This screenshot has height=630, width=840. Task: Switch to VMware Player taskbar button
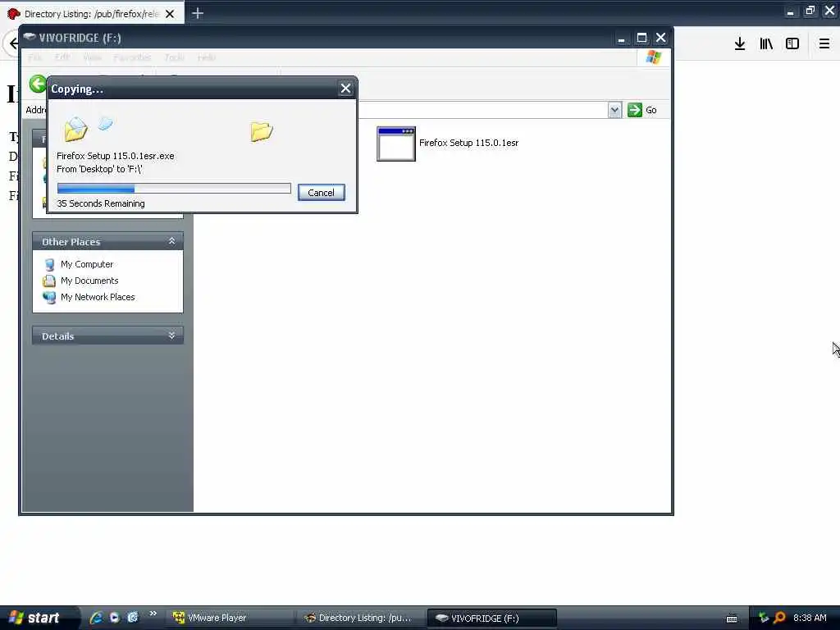click(x=230, y=618)
